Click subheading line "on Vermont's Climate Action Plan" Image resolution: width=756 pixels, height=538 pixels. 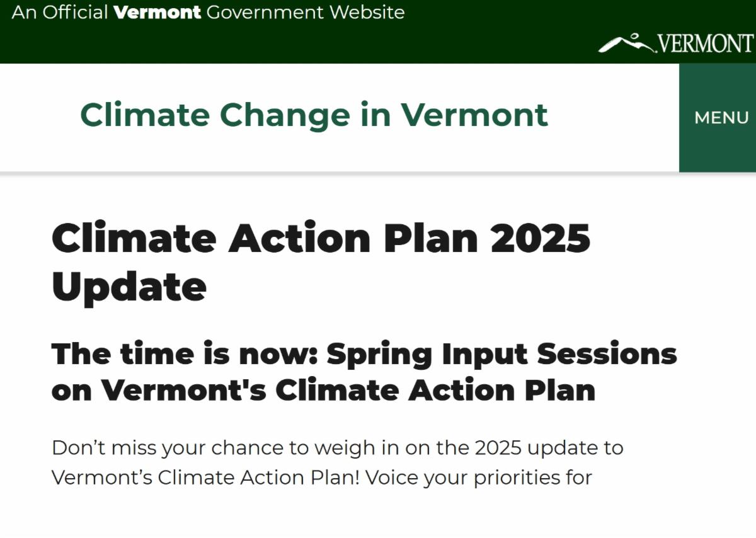[x=323, y=390]
